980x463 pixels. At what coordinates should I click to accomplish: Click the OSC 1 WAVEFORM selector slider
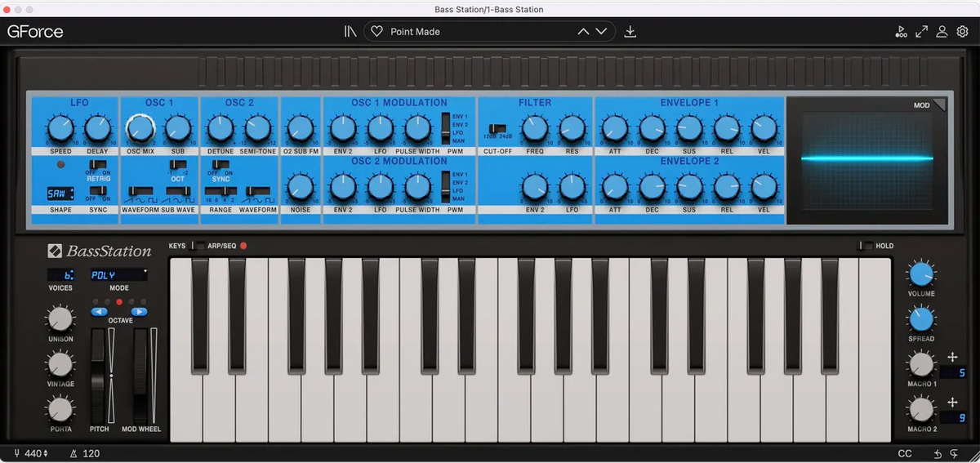(x=141, y=191)
